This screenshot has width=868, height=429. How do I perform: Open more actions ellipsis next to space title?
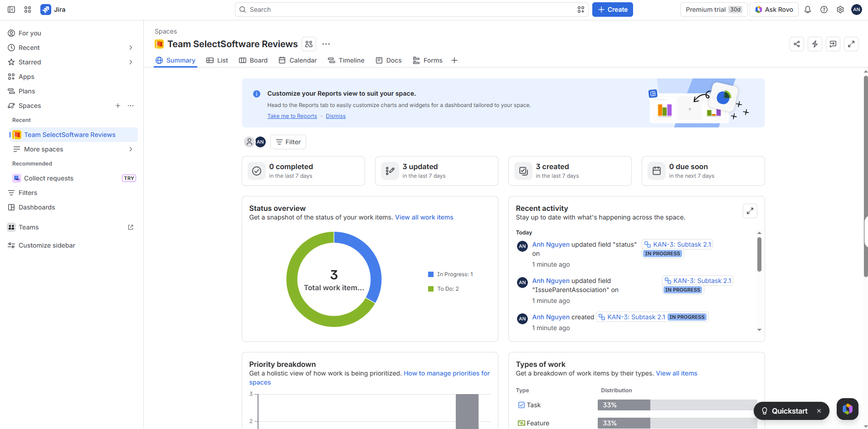[x=326, y=44]
